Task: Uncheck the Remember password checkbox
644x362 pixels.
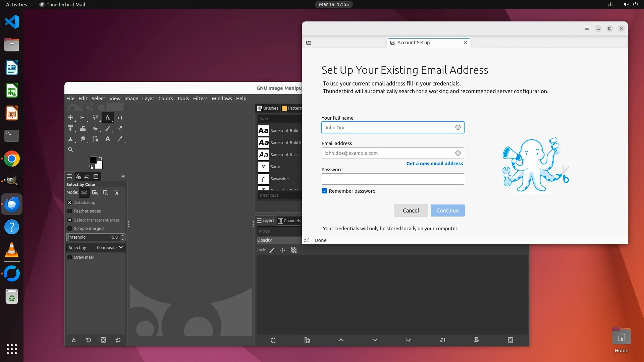Action: pyautogui.click(x=324, y=191)
